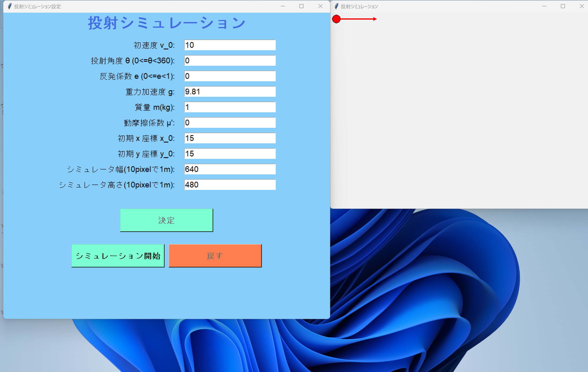Viewport: 588px width, 372px height.
Task: Click the red velocity arrow in simulation canvas
Action: (359, 19)
